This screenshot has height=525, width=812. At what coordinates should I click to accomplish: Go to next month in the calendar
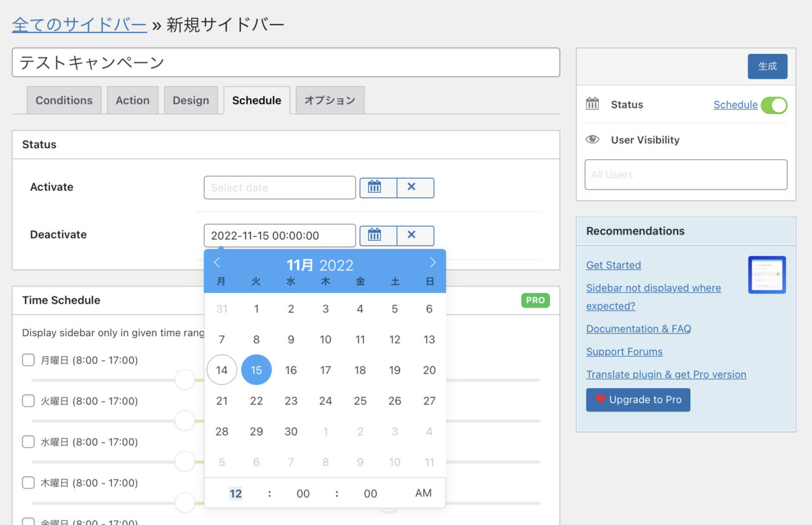click(x=433, y=262)
